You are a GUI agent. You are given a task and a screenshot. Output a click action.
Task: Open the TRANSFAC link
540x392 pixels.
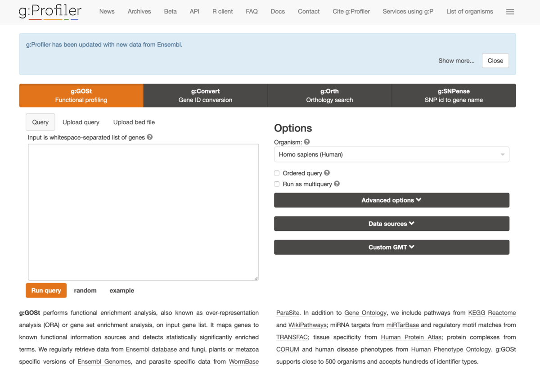[x=292, y=337]
